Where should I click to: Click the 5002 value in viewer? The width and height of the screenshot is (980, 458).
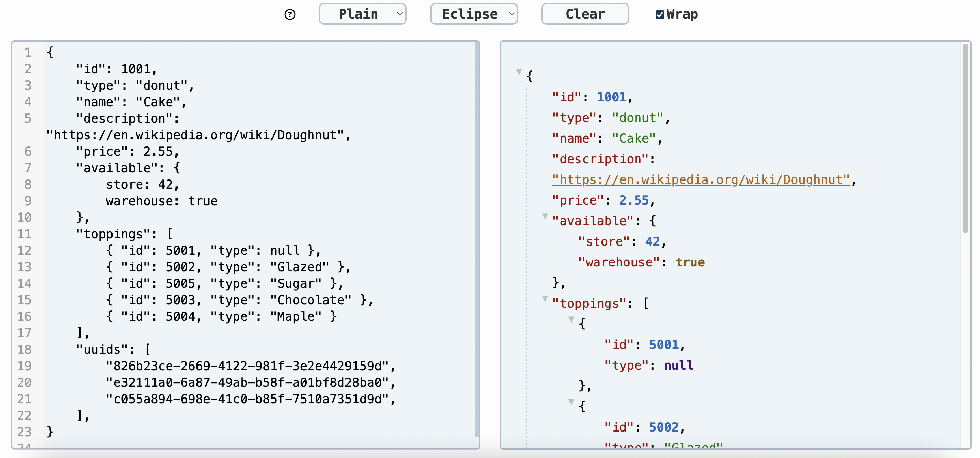[x=663, y=427]
